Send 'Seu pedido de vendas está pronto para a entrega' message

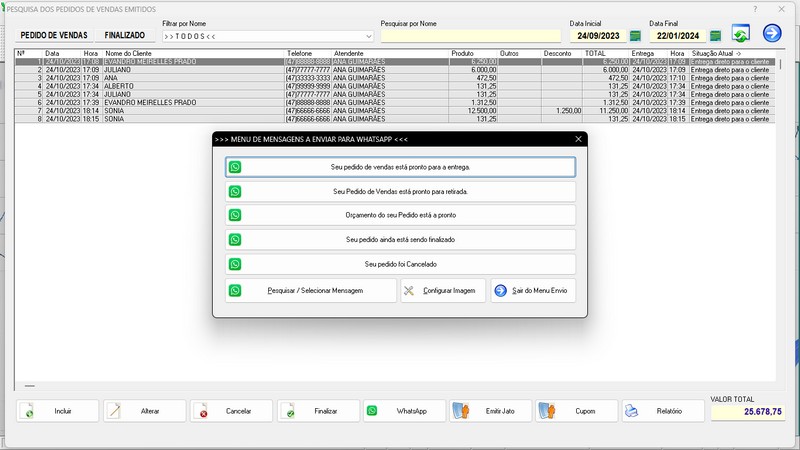pos(401,167)
